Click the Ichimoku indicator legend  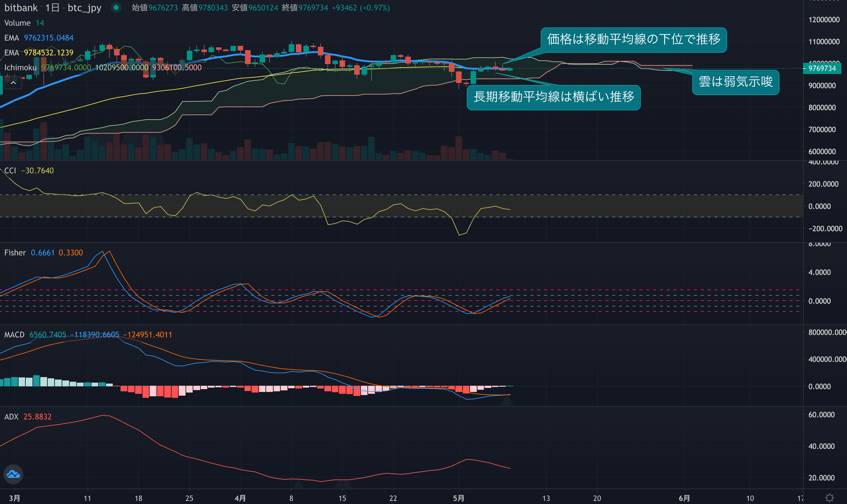[20, 67]
